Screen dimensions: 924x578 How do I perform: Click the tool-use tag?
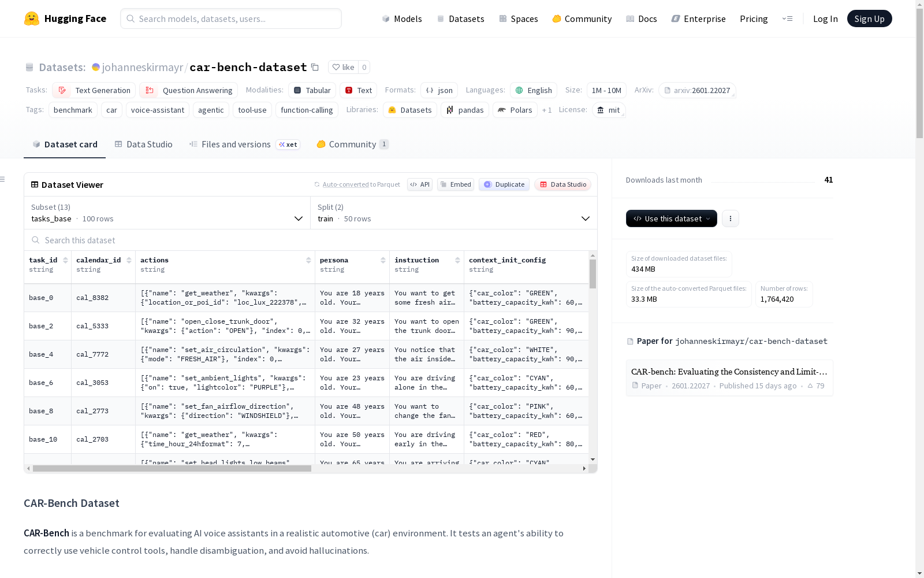pyautogui.click(x=252, y=110)
